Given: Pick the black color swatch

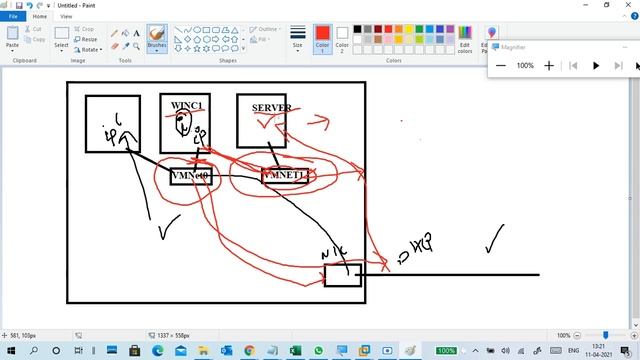Looking at the screenshot, I should click(358, 29).
